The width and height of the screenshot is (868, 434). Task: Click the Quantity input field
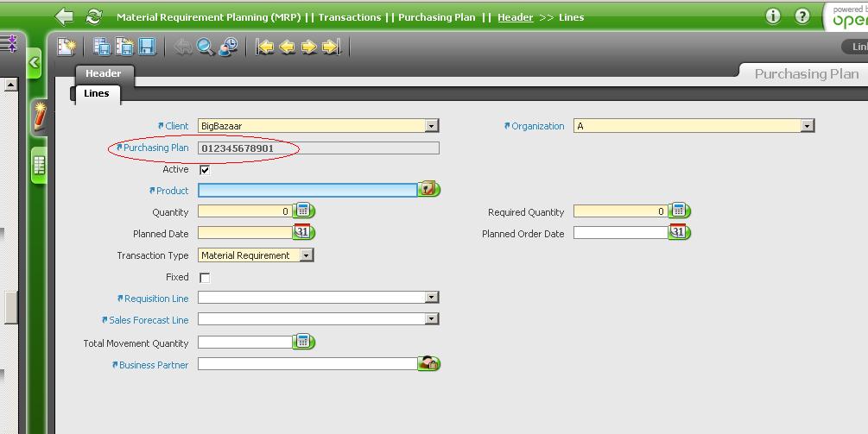click(245, 211)
